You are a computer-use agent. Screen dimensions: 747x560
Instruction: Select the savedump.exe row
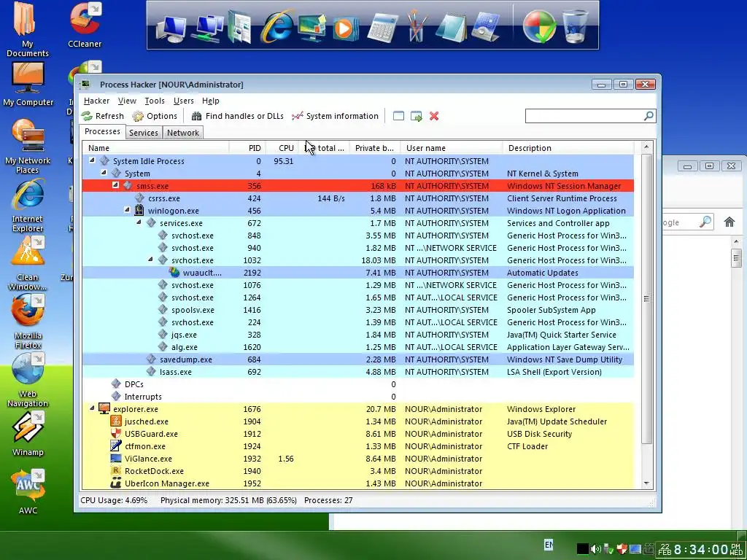tap(357, 359)
